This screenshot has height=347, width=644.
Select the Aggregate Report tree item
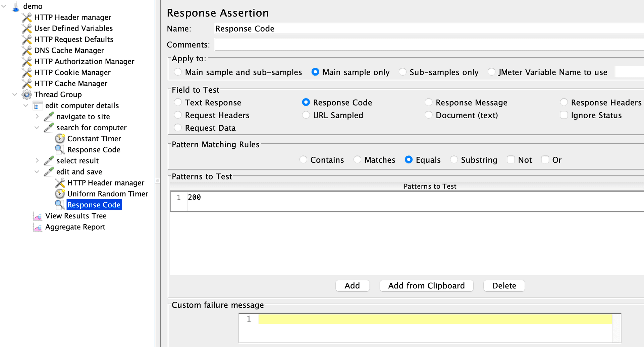point(75,227)
